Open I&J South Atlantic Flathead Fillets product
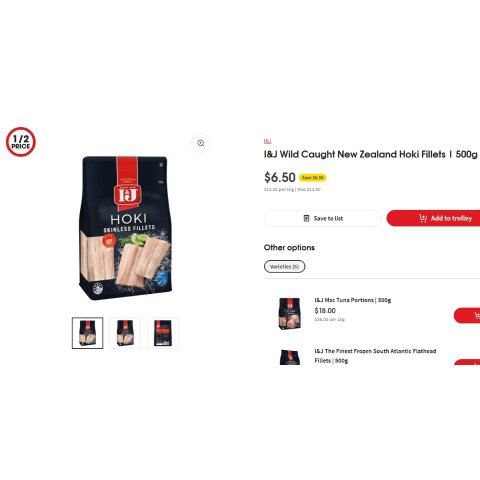The height and width of the screenshot is (480, 480). tap(375, 356)
